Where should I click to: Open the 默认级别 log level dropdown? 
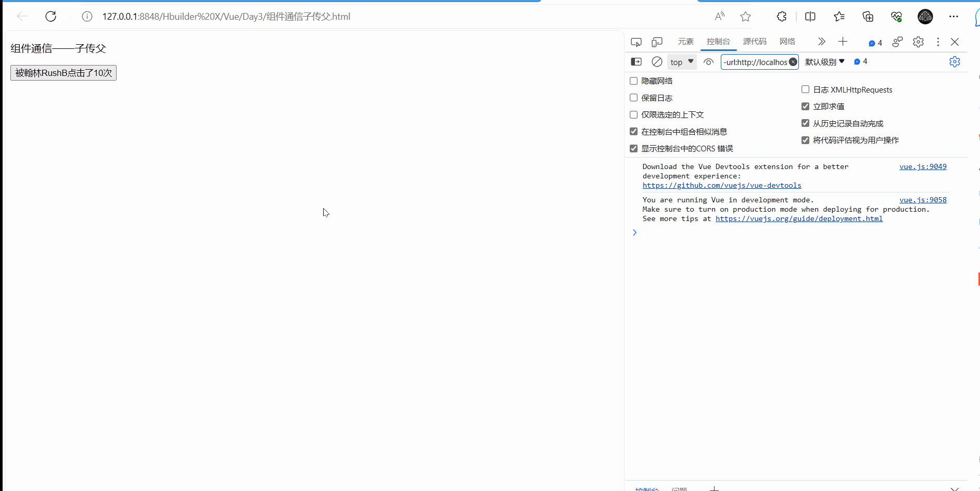click(x=825, y=62)
